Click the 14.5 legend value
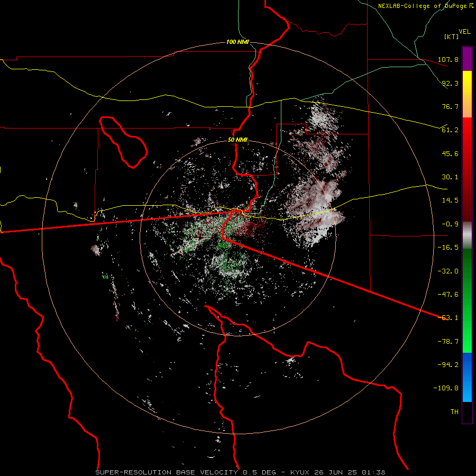This screenshot has width=476, height=476. tap(450, 200)
